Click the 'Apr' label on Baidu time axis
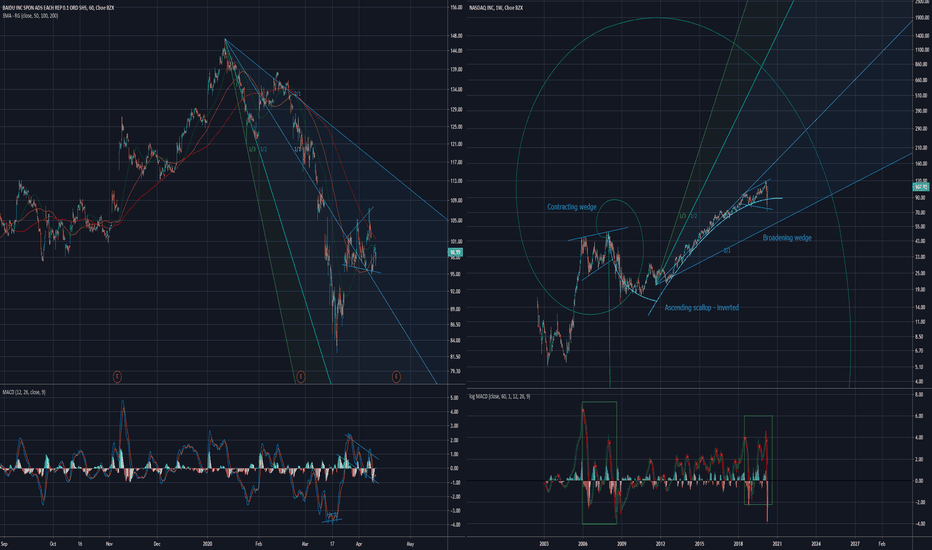This screenshot has width=932, height=550. pos(358,543)
